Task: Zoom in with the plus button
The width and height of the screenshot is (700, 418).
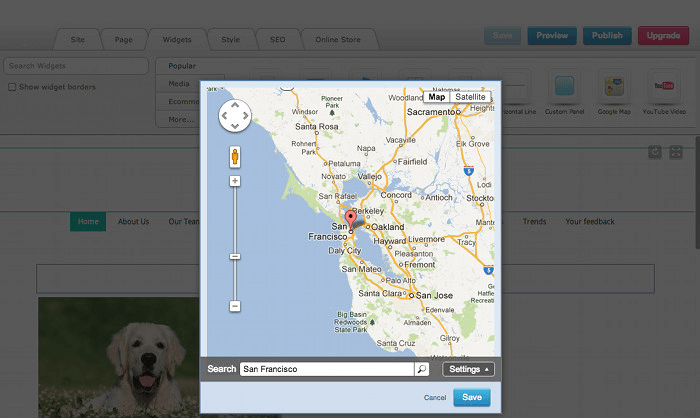Action: point(235,181)
